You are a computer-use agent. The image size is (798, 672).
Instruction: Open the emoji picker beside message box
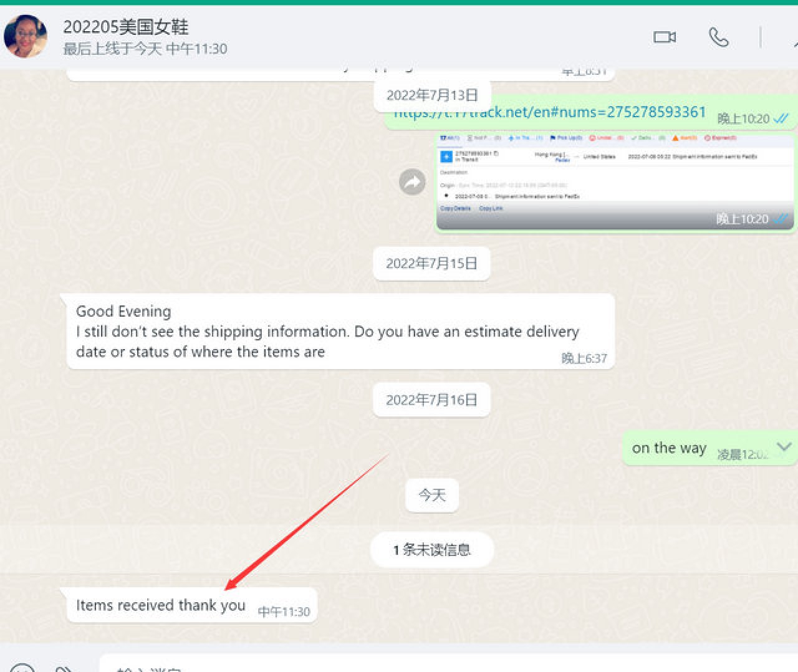(x=22, y=668)
